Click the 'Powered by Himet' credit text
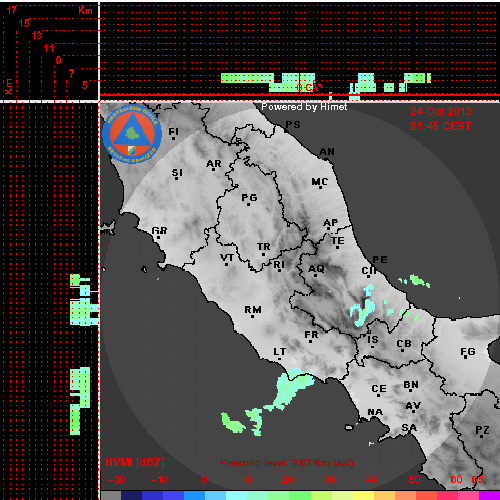The width and height of the screenshot is (500, 500). (304, 107)
